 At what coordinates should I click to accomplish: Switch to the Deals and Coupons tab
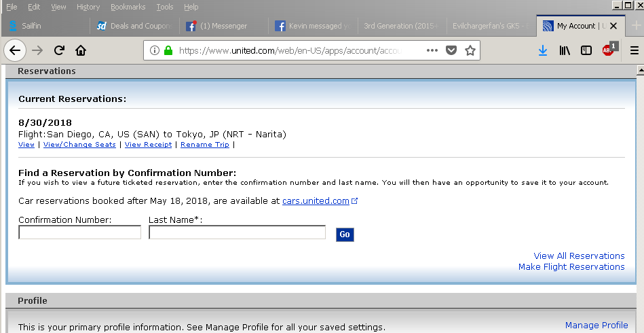coord(135,26)
